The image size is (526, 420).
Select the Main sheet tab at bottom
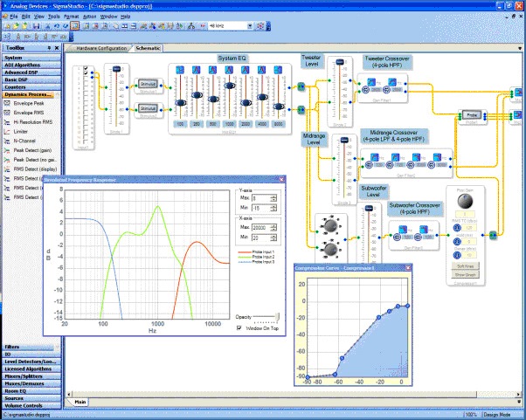pyautogui.click(x=80, y=402)
